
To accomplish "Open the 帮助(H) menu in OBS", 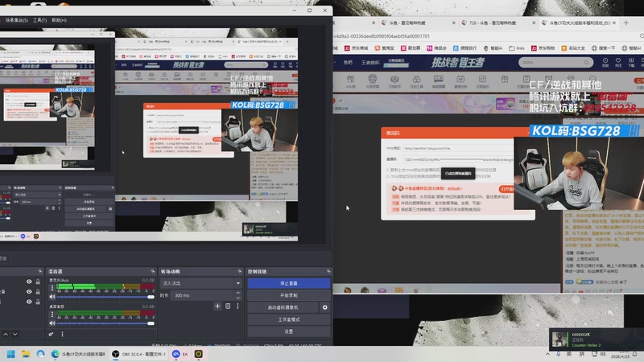I will coord(59,20).
